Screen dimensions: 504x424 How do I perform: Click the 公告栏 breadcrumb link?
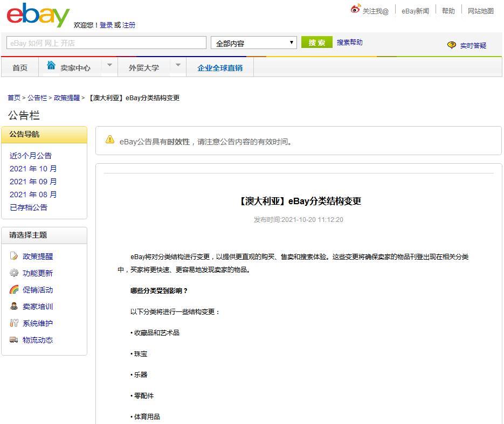click(37, 98)
